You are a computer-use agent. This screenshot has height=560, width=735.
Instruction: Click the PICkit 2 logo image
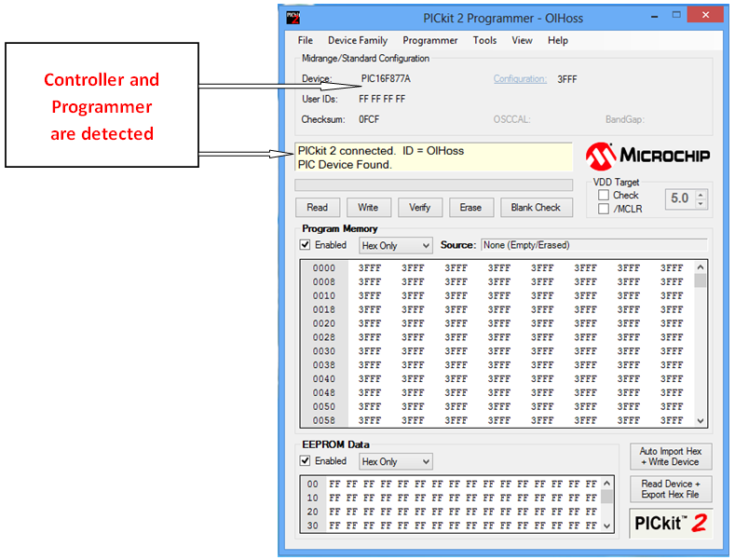[x=671, y=523]
